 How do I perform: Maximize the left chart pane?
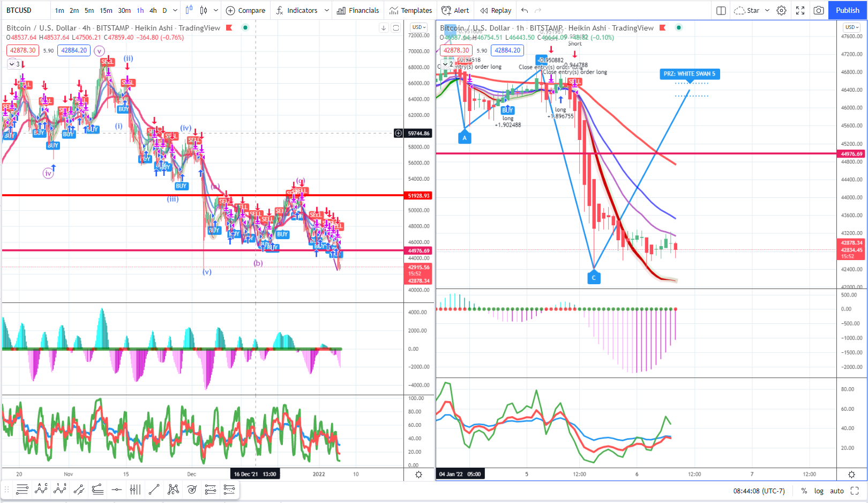point(396,28)
